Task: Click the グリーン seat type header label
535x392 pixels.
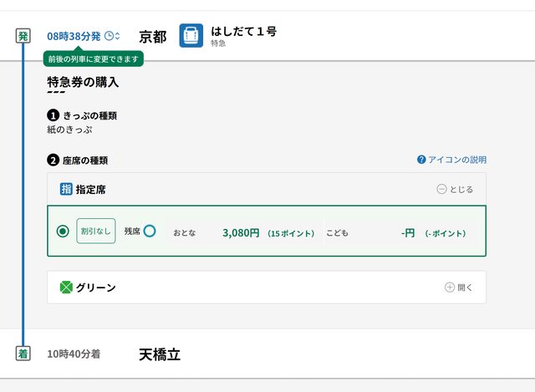Action: coord(95,288)
